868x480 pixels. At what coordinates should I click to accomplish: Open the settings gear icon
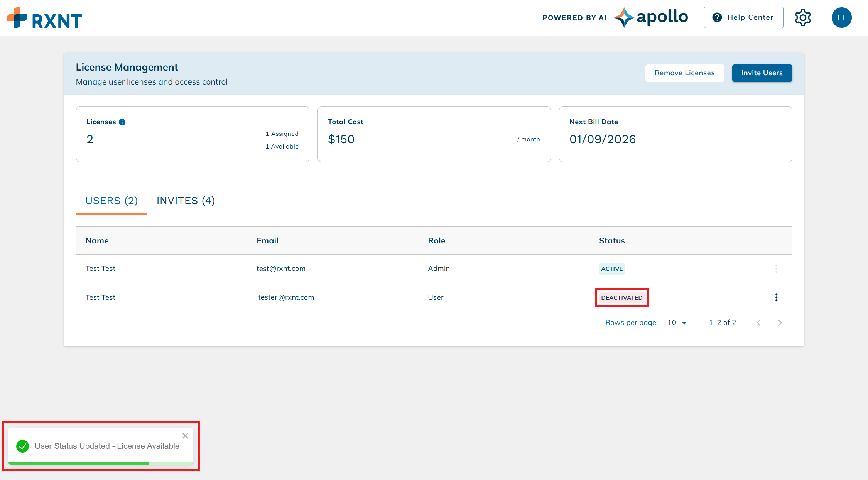803,17
